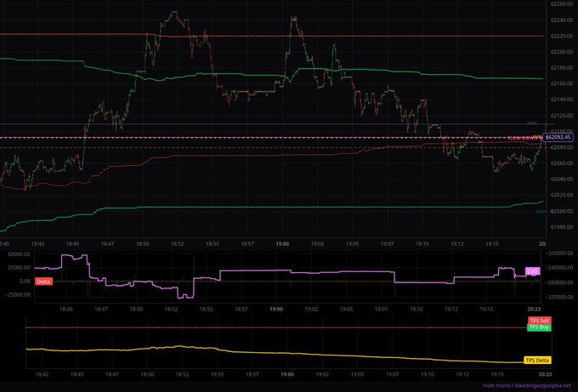Click the 62040.00 price axis label
The width and height of the screenshot is (578, 392).
(561, 179)
